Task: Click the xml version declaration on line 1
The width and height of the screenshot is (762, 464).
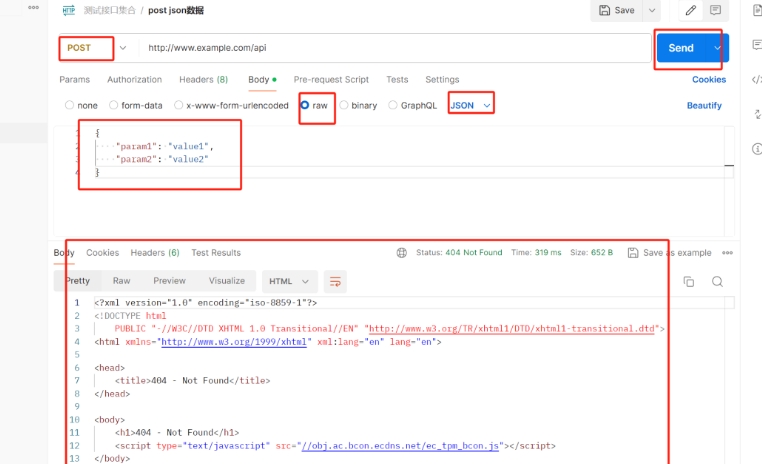Action: point(206,303)
